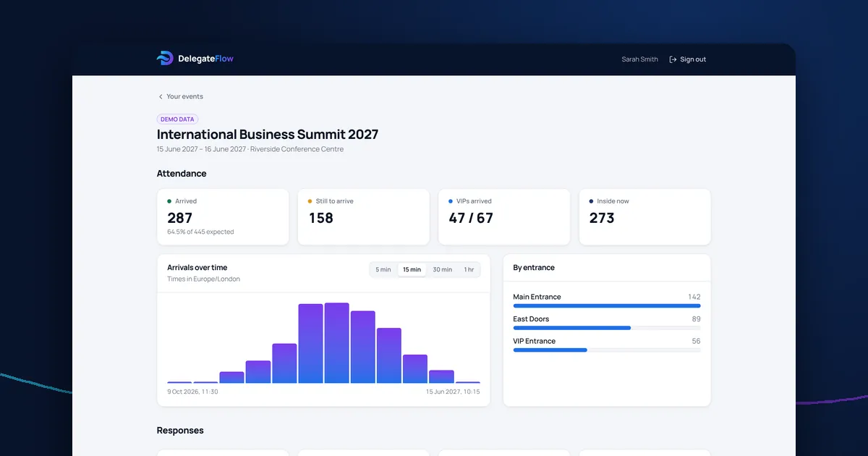Click the DelegateFlow logo icon
The height and width of the screenshot is (456, 868).
[165, 59]
